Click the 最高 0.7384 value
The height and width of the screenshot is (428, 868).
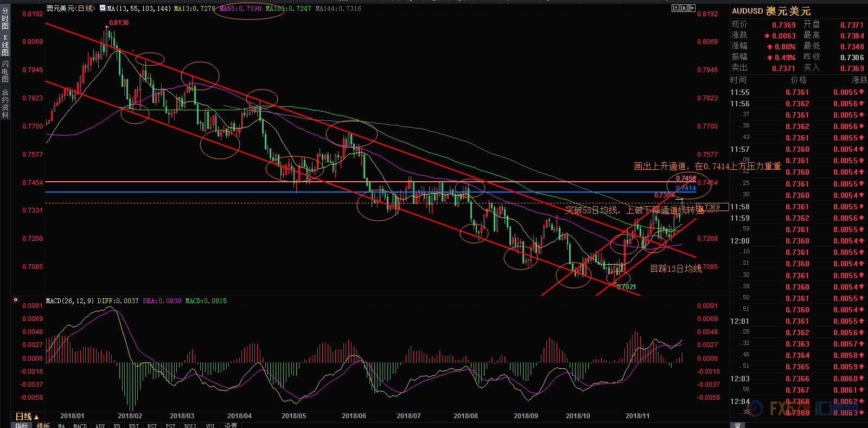pyautogui.click(x=852, y=36)
